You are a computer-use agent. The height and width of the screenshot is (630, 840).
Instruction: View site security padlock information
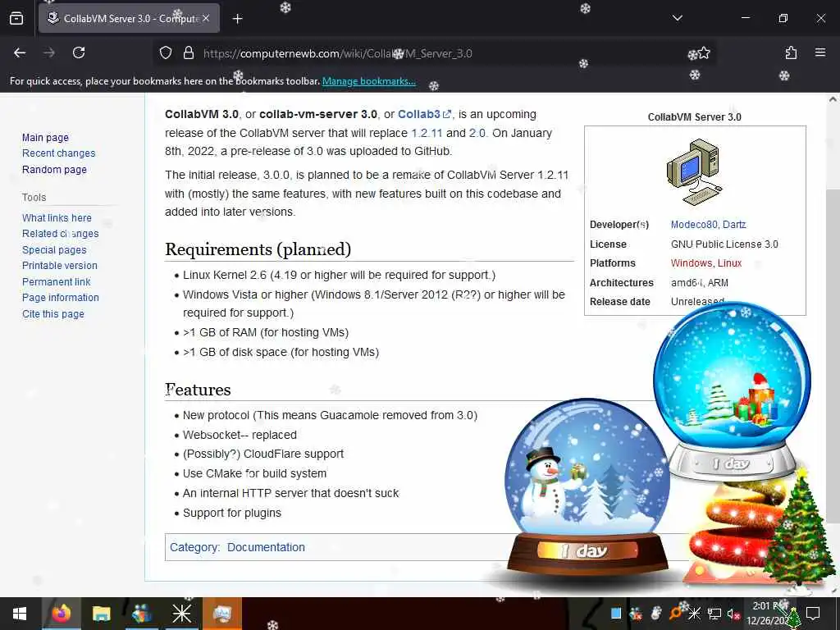[x=188, y=52]
